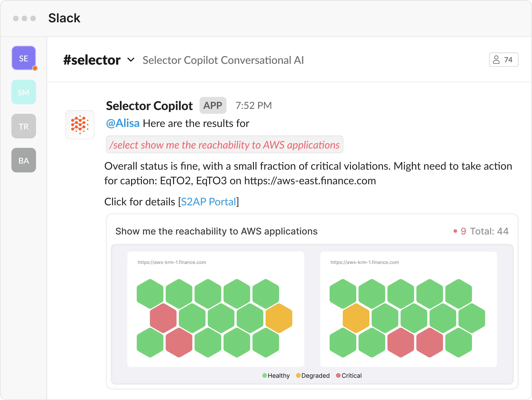
Task: Open the Selector Copilot avatar
Action: 80,124
